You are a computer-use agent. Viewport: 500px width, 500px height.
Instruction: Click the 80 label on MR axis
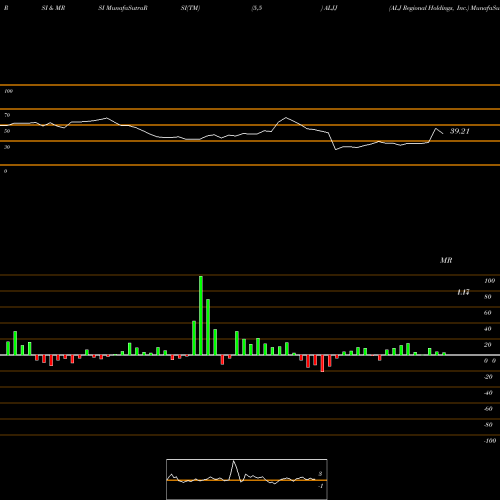(x=488, y=297)
